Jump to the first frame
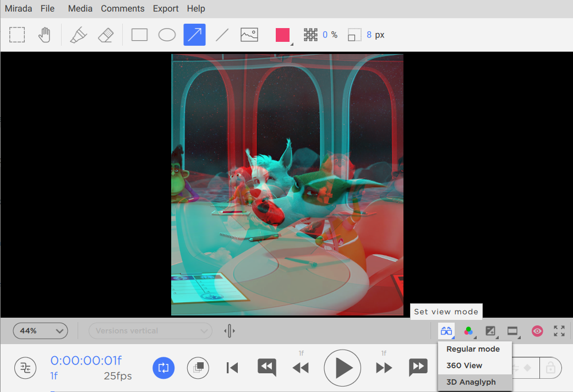Image resolution: width=573 pixels, height=392 pixels. 232,368
